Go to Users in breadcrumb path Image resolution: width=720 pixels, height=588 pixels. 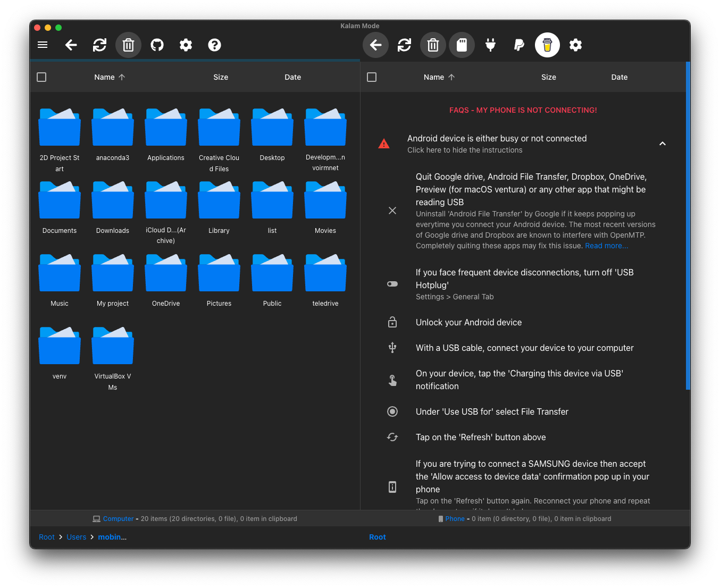[76, 537]
